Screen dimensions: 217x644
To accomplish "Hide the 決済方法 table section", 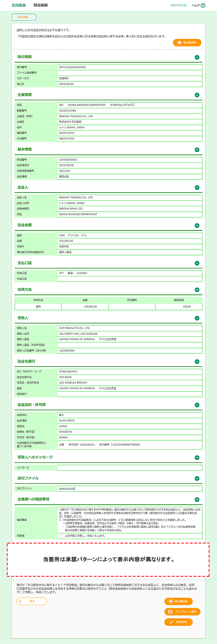I will click(x=197, y=290).
